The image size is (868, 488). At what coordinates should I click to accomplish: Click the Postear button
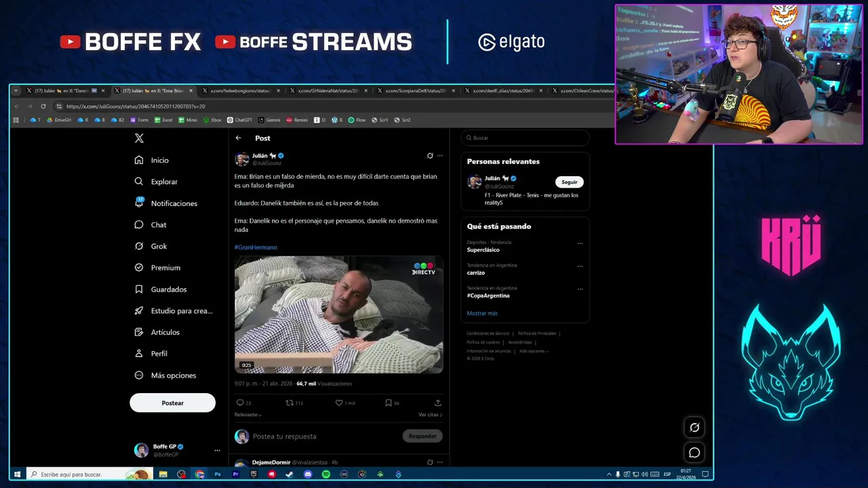pyautogui.click(x=172, y=403)
